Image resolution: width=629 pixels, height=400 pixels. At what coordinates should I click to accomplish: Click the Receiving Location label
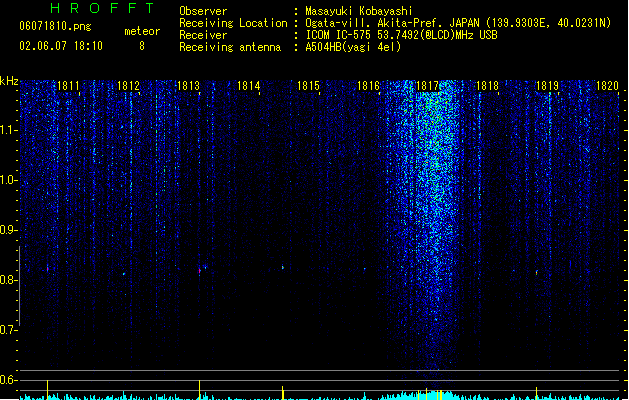pos(233,23)
